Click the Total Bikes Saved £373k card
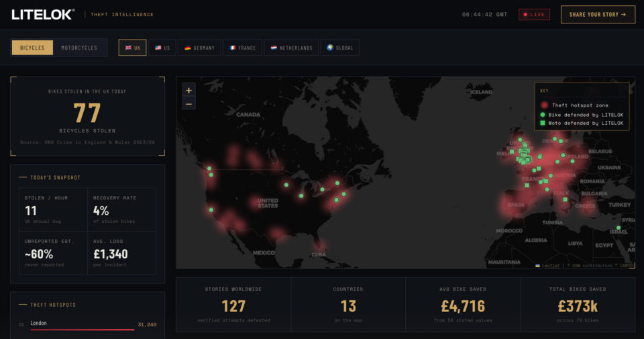 [578, 305]
